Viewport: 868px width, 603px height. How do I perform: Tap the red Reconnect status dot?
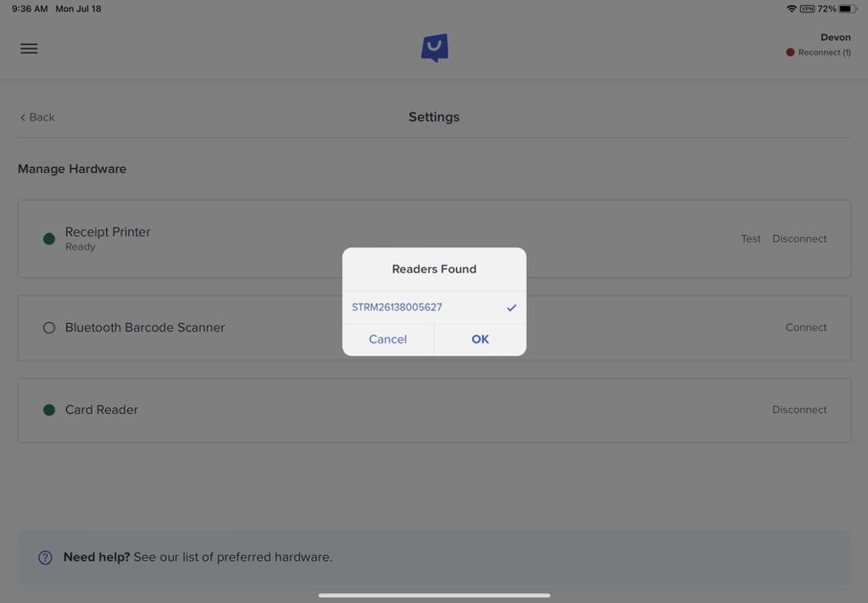790,53
